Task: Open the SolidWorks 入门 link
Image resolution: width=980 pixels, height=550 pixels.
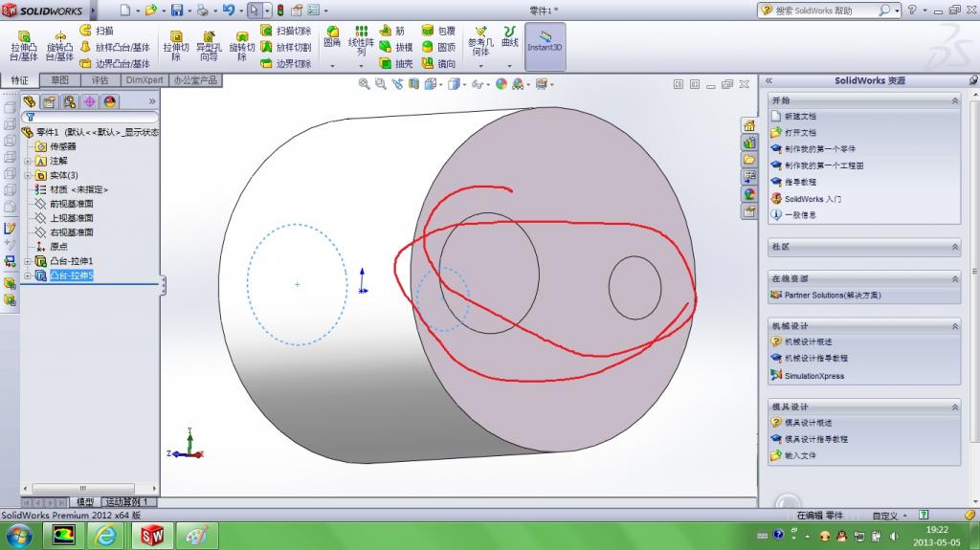Action: pyautogui.click(x=813, y=199)
